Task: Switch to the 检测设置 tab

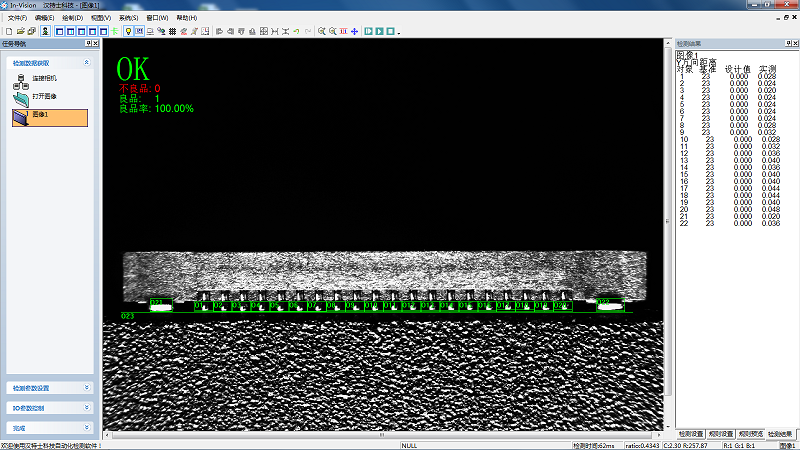Action: (692, 434)
